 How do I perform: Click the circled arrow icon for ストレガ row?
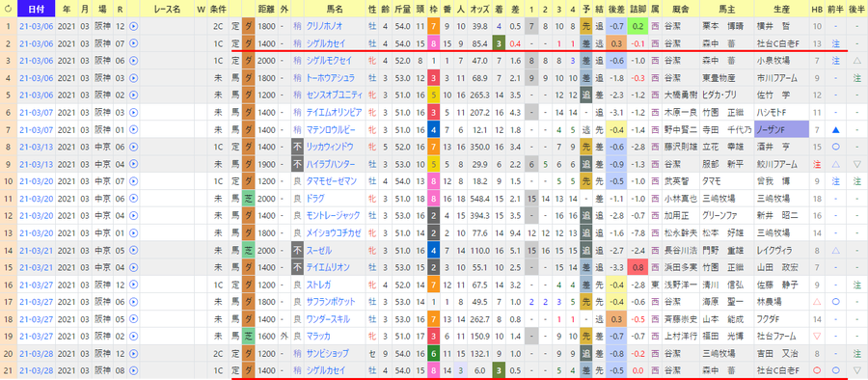pos(133,285)
